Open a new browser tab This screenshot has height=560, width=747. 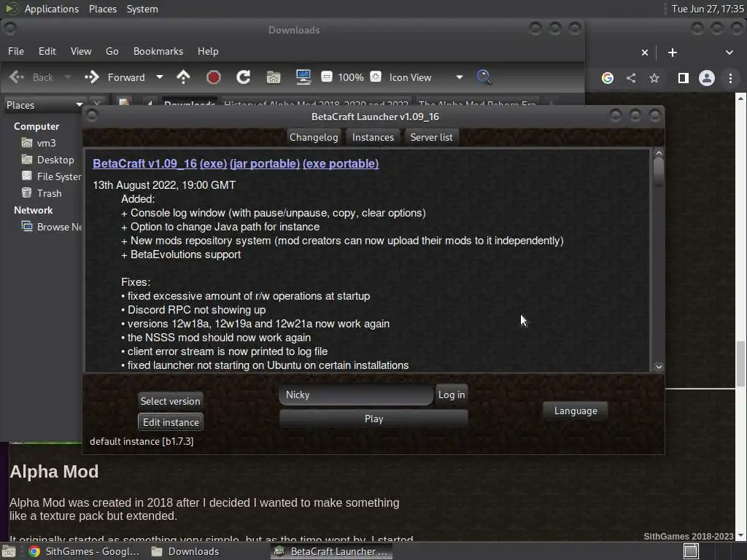click(672, 52)
